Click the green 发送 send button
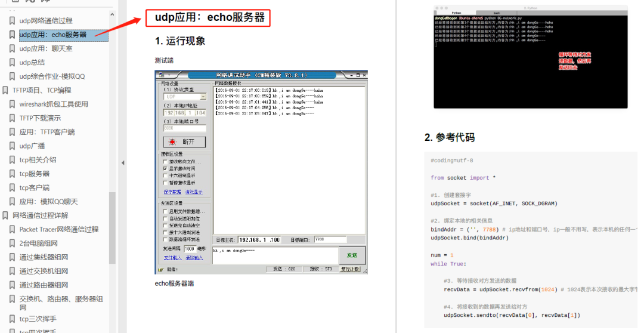 [352, 255]
